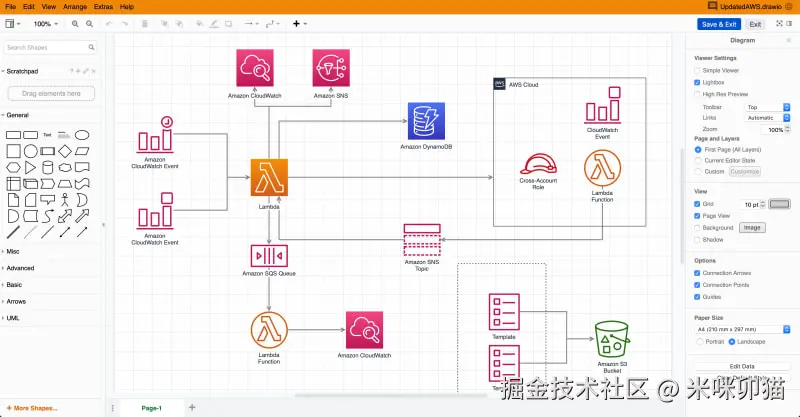Screen dimensions: 800x417
Task: Open the Arrange menu
Action: pyautogui.click(x=75, y=7)
